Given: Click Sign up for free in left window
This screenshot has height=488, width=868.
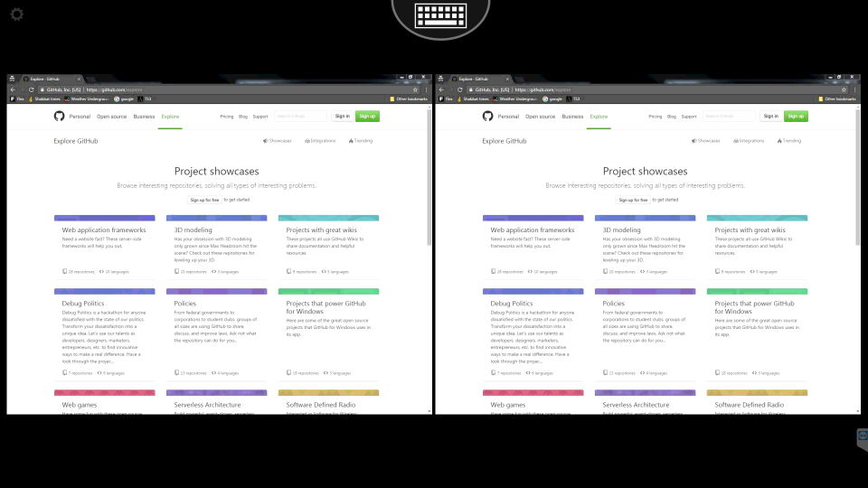Looking at the screenshot, I should (204, 200).
